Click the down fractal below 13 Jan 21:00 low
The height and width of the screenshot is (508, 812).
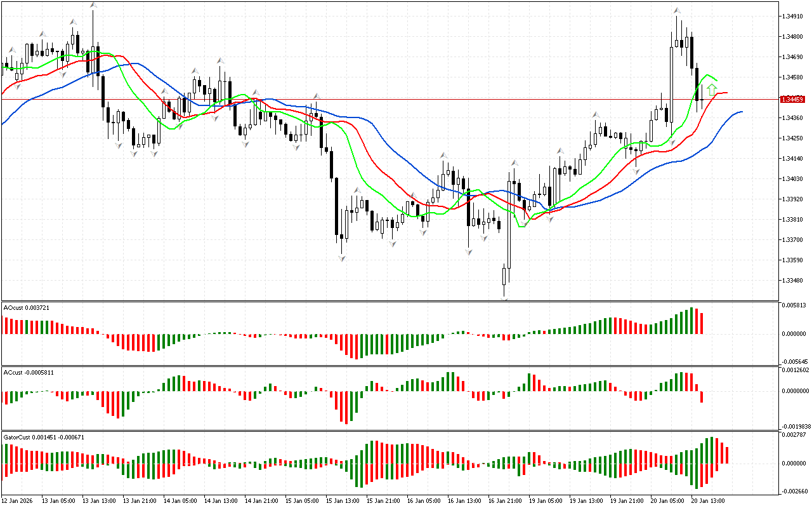tap(134, 153)
